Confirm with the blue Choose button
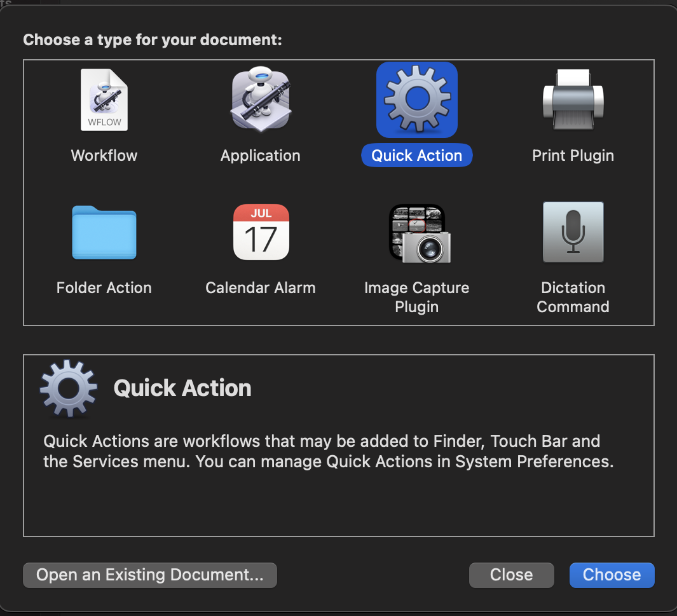 click(x=611, y=575)
